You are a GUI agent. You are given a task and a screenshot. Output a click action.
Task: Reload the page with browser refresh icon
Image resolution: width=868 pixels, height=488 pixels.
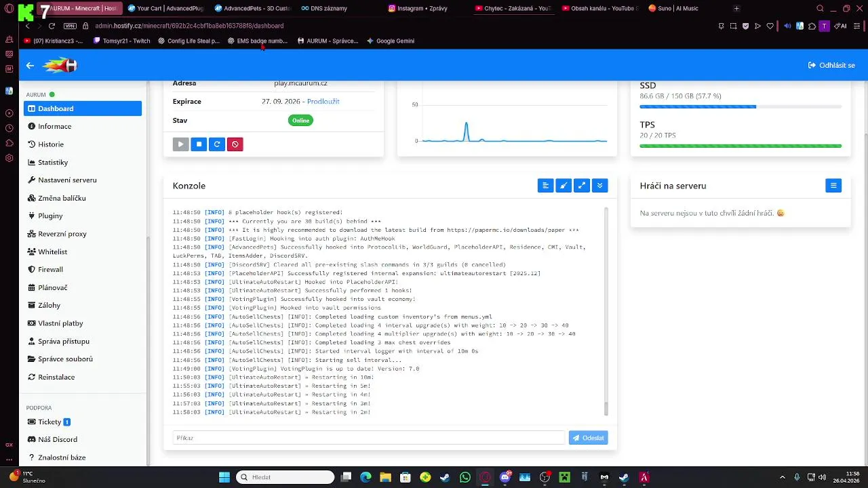pos(52,26)
